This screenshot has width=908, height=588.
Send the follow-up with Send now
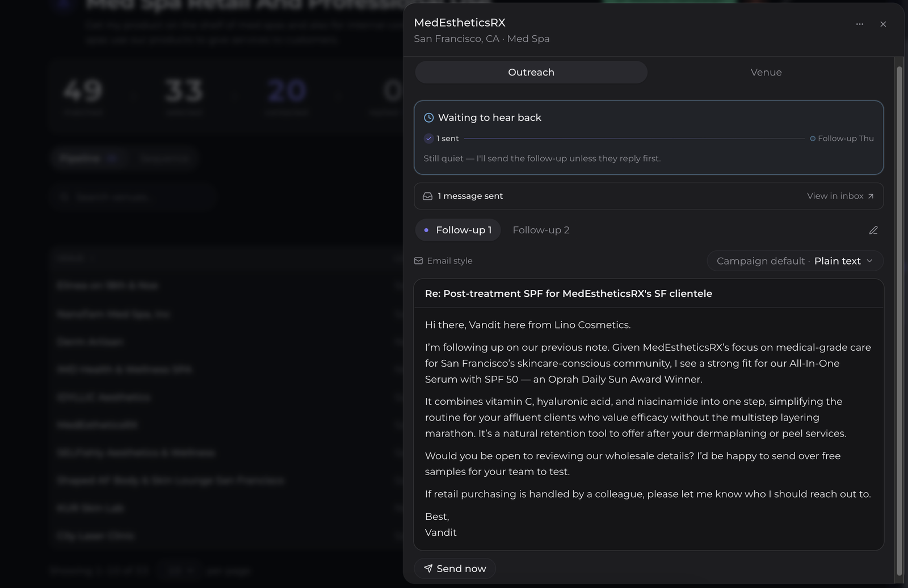(455, 569)
